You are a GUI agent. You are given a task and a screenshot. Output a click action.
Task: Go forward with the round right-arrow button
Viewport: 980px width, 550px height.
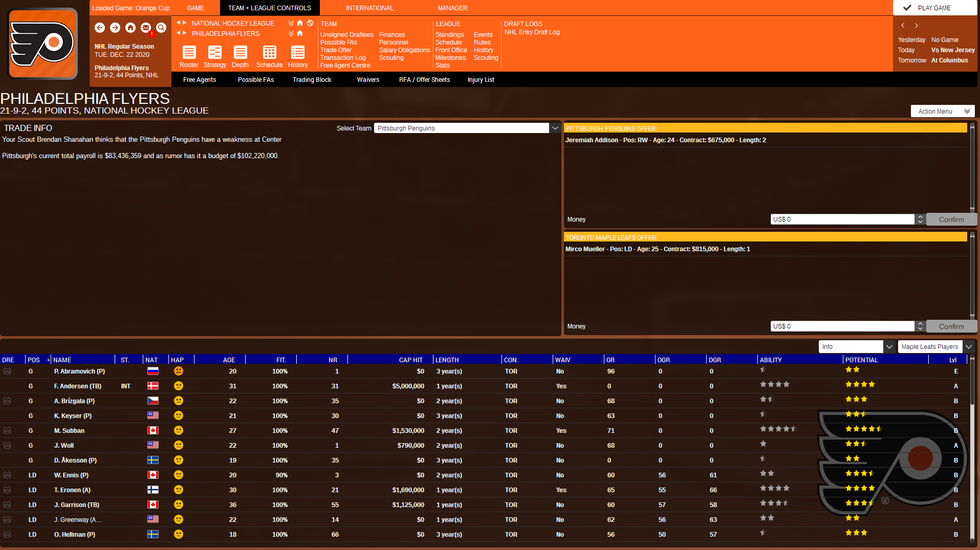(115, 28)
